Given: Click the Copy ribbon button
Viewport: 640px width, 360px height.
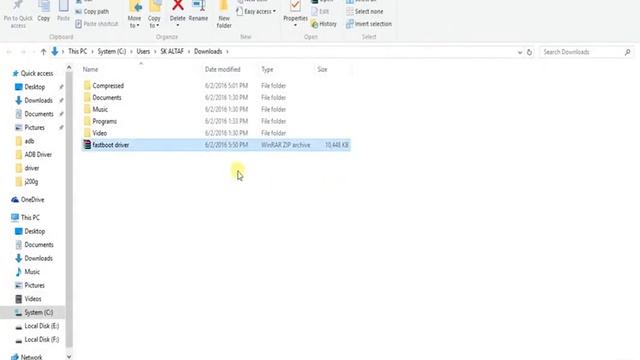Looking at the screenshot, I should [44, 11].
